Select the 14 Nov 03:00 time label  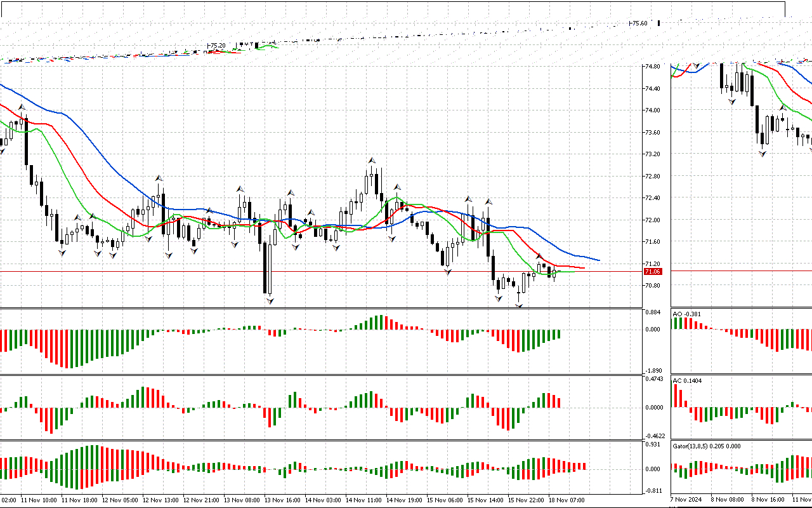click(323, 500)
